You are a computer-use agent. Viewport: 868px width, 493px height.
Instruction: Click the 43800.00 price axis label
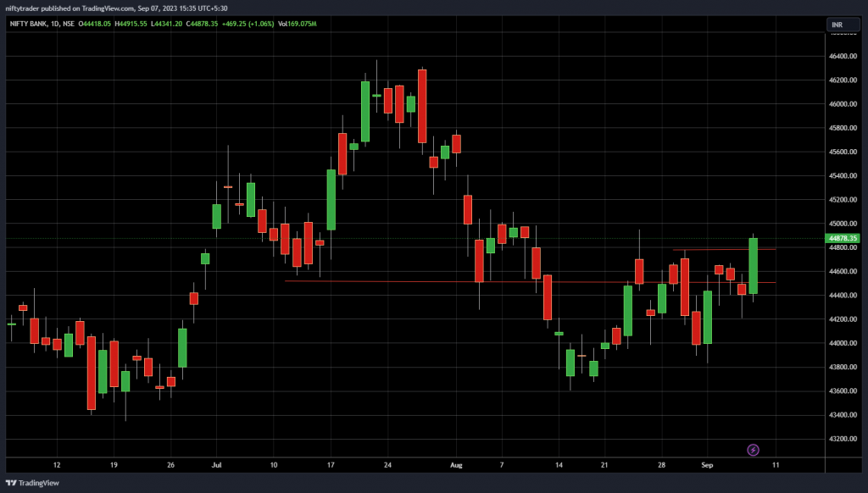point(843,367)
